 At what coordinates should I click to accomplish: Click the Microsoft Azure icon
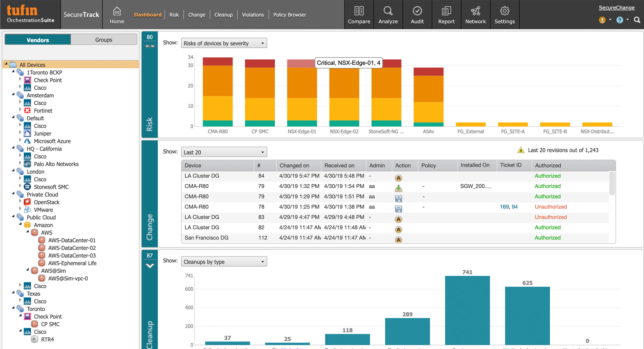[x=27, y=141]
